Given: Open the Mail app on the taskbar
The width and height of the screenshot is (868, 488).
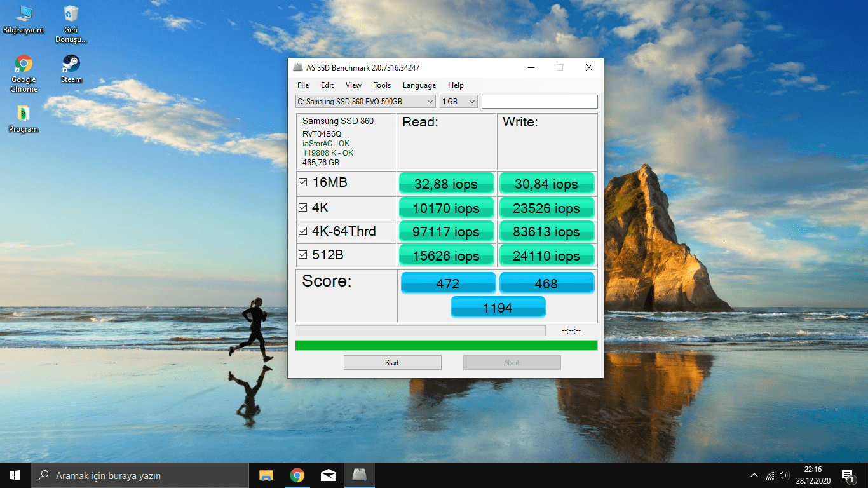Looking at the screenshot, I should point(328,475).
